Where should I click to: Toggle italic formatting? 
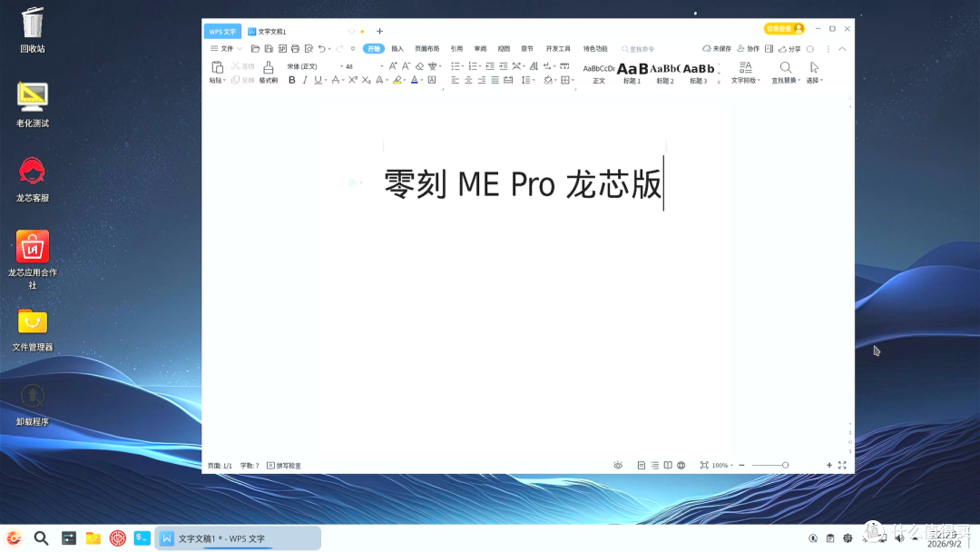pos(305,80)
